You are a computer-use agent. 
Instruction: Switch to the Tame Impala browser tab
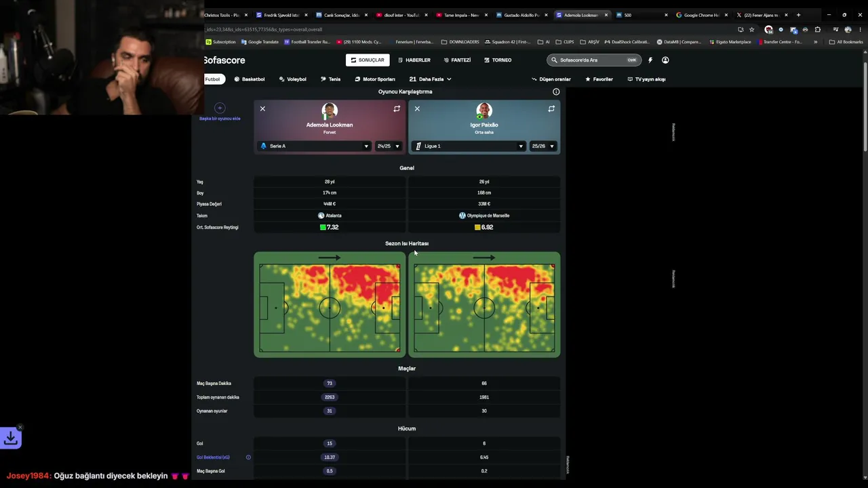click(x=460, y=15)
